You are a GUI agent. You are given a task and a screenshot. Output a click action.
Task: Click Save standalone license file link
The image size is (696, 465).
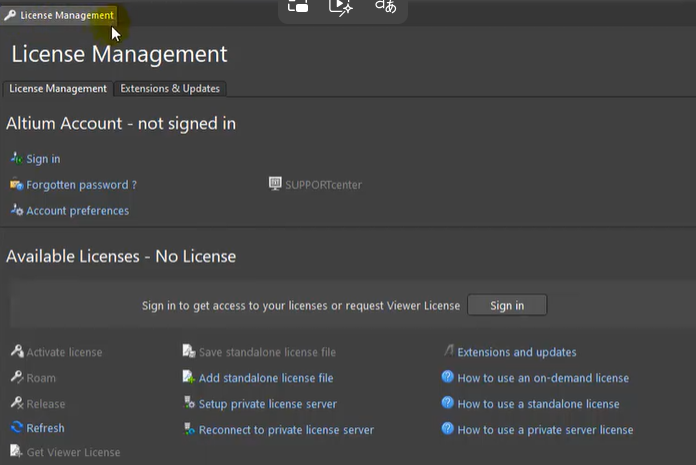coord(267,352)
